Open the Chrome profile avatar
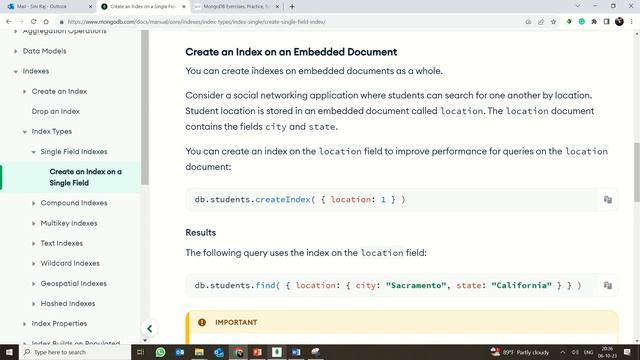The height and width of the screenshot is (360, 640). pos(619,22)
